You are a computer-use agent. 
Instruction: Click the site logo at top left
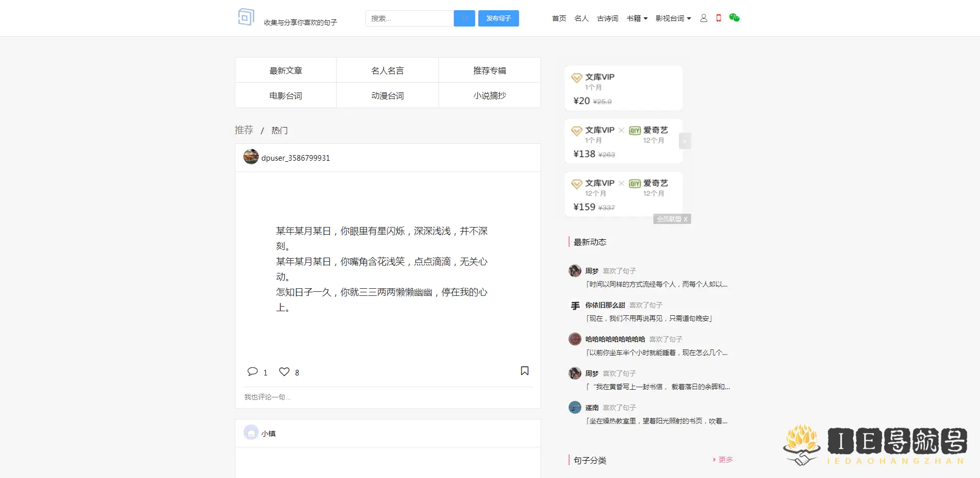(246, 17)
